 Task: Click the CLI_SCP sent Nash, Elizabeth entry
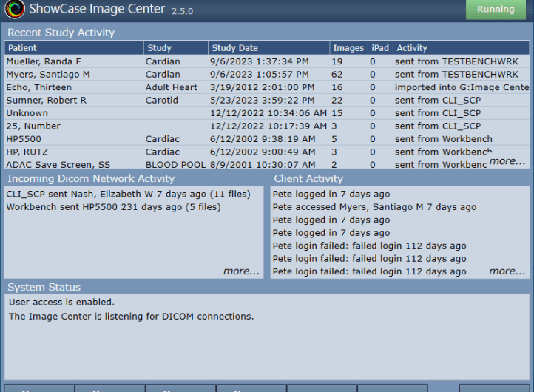click(129, 194)
